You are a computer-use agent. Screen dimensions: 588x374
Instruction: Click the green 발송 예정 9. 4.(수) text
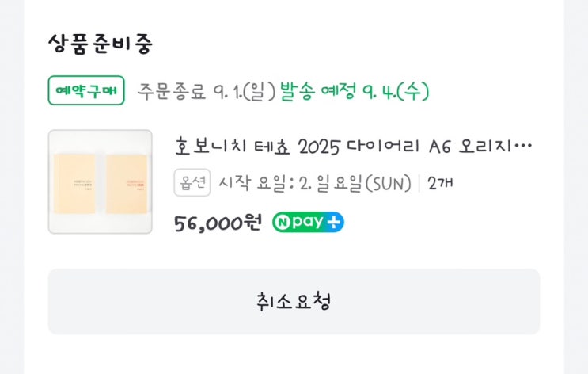[x=355, y=91]
